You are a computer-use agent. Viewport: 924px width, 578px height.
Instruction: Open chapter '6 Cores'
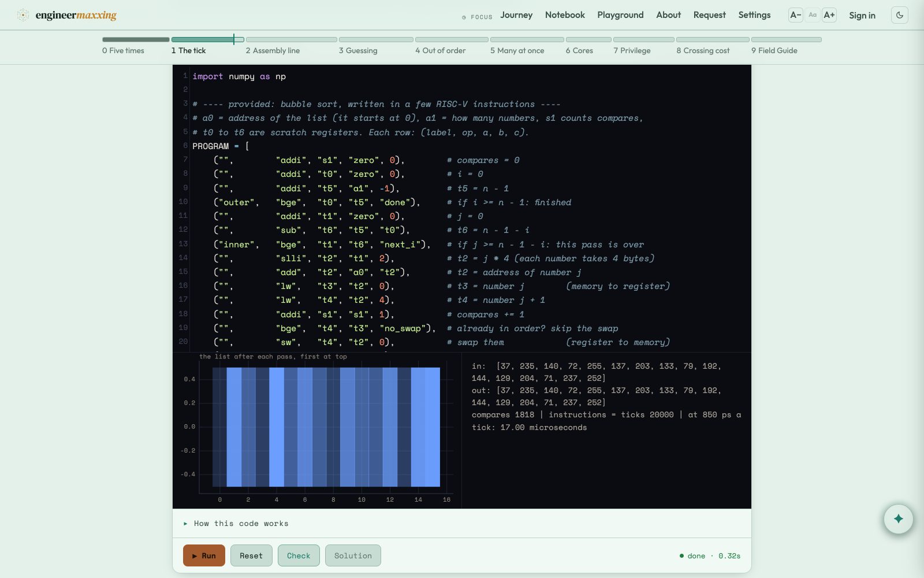(579, 51)
